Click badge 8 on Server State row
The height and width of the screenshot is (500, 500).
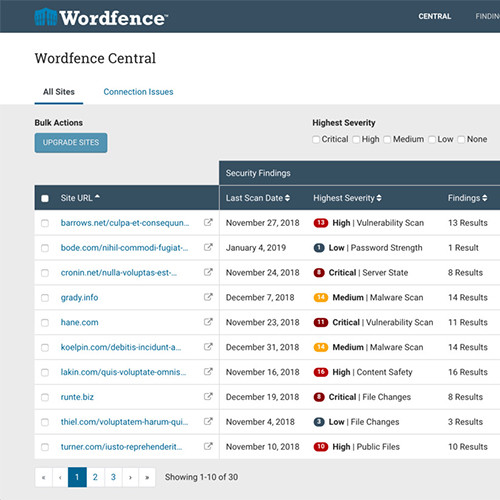[319, 273]
